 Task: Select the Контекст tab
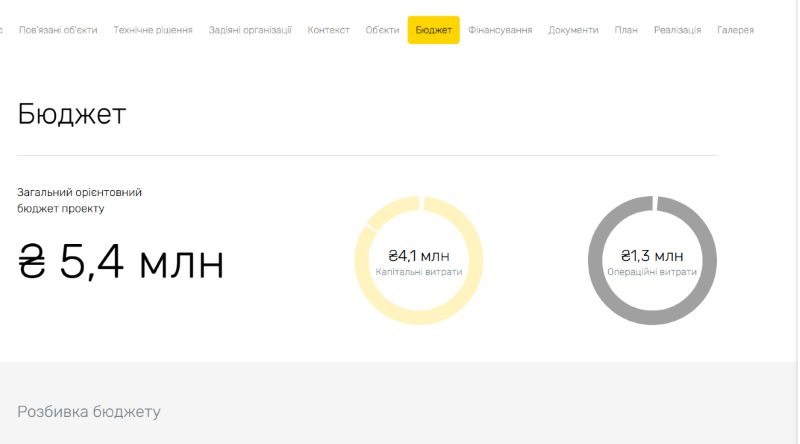click(329, 30)
